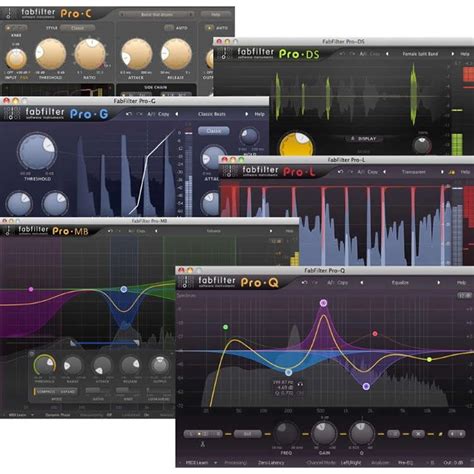This screenshot has height=474, width=474.
Task: Toggle A/B state in Pro-Q
Action: click(330, 283)
